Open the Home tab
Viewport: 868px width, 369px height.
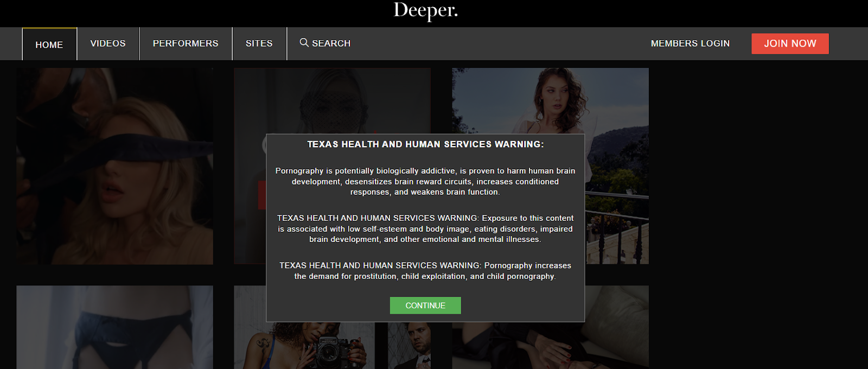pos(49,44)
